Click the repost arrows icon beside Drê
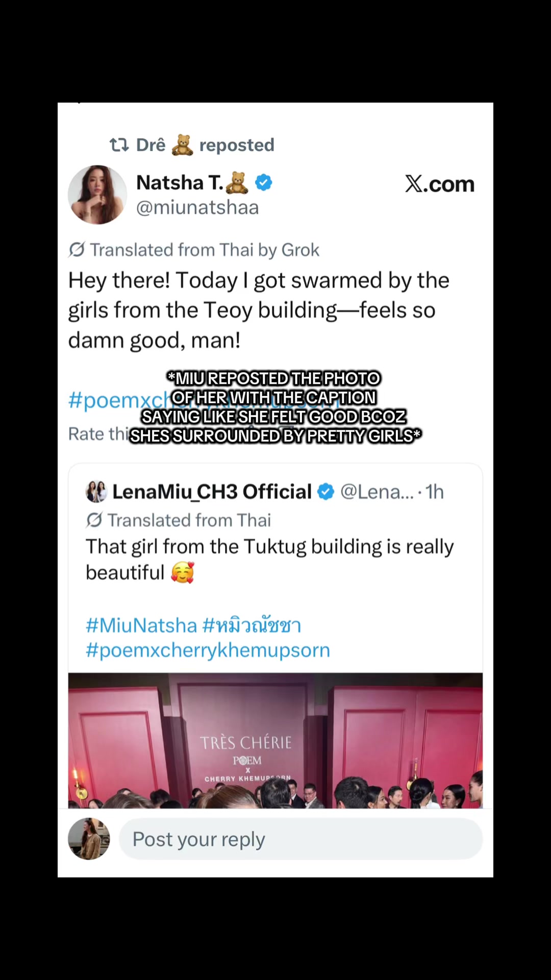The width and height of the screenshot is (551, 980). pyautogui.click(x=119, y=145)
